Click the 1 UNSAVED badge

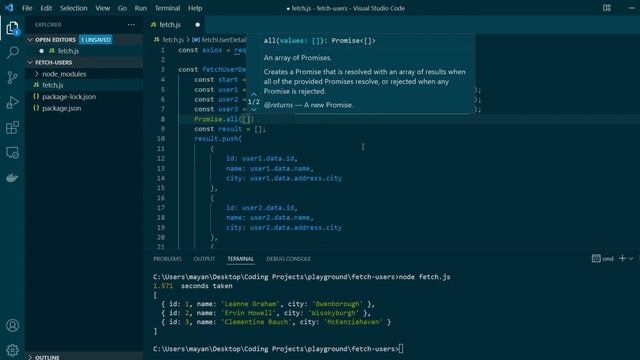click(96, 40)
